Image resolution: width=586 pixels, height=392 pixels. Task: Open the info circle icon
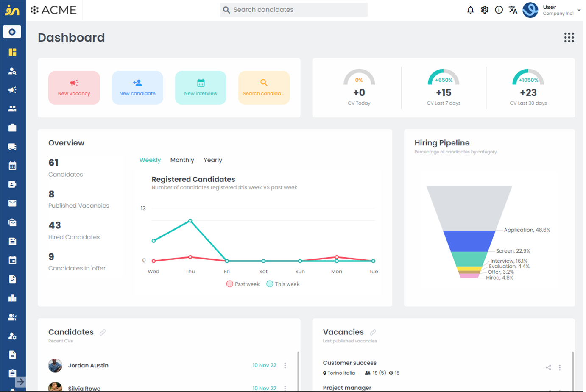point(499,10)
